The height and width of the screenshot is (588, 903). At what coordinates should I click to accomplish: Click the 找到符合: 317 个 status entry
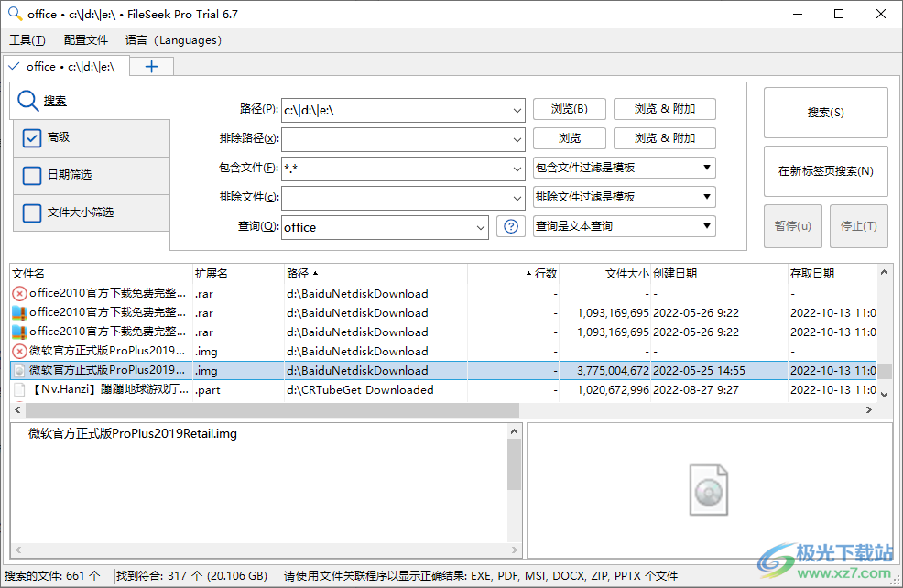tap(191, 576)
